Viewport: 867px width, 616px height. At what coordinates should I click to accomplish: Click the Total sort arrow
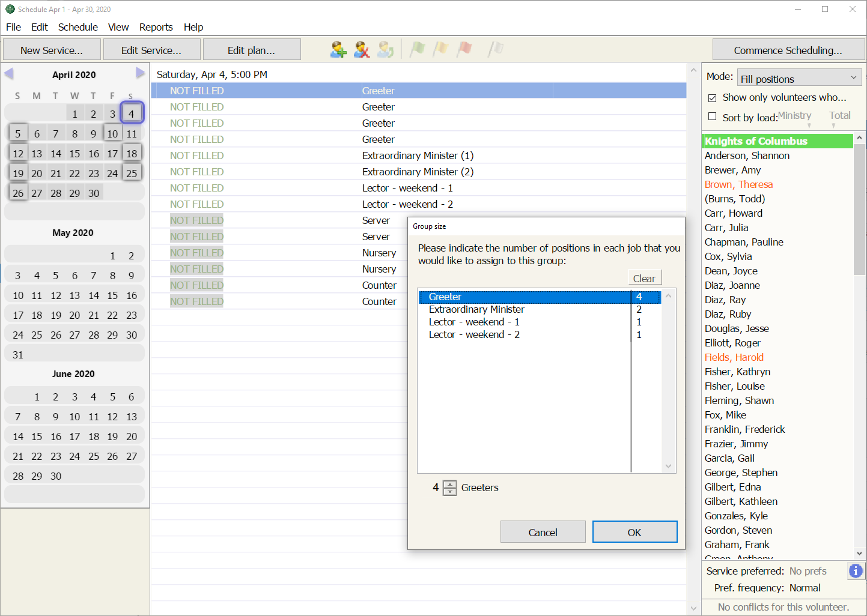click(833, 125)
